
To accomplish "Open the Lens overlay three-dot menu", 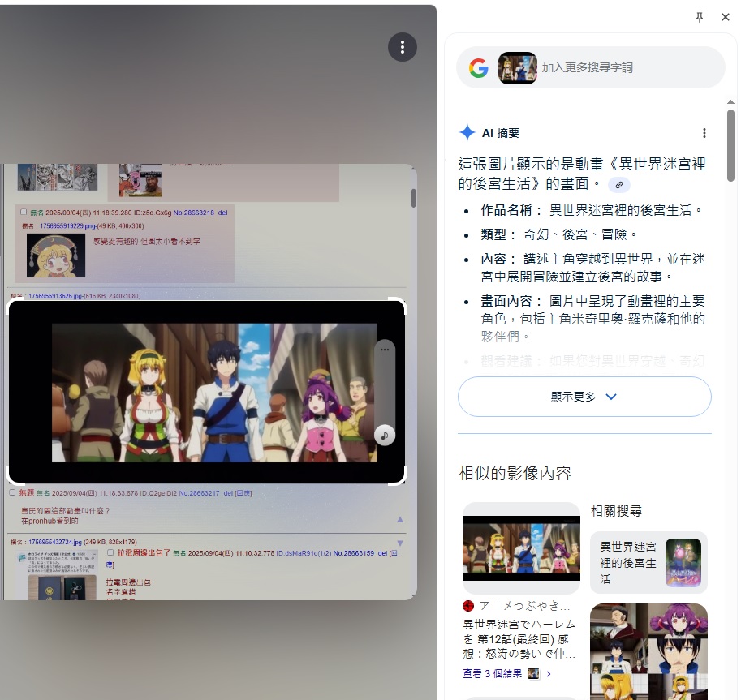I will click(403, 47).
